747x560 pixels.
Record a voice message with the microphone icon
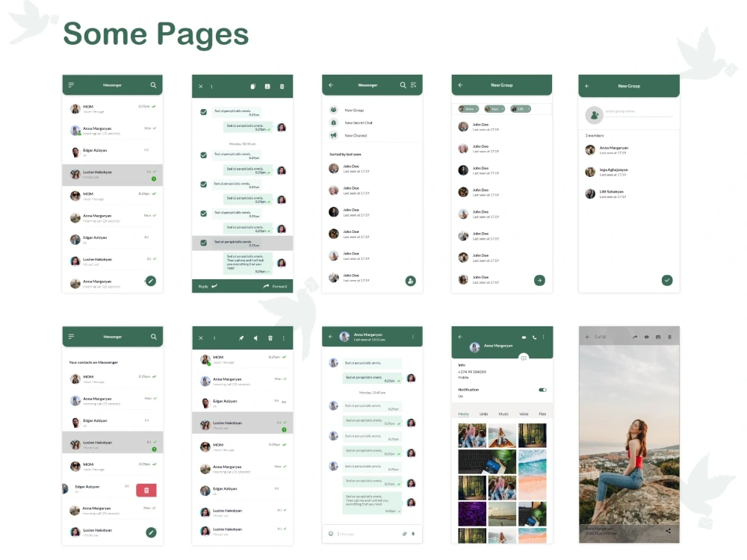click(414, 534)
